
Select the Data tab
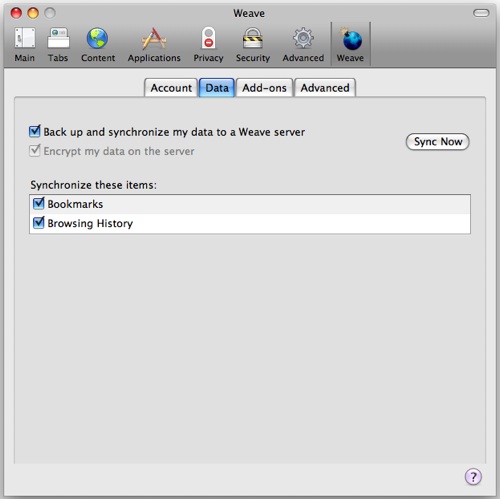point(217,88)
